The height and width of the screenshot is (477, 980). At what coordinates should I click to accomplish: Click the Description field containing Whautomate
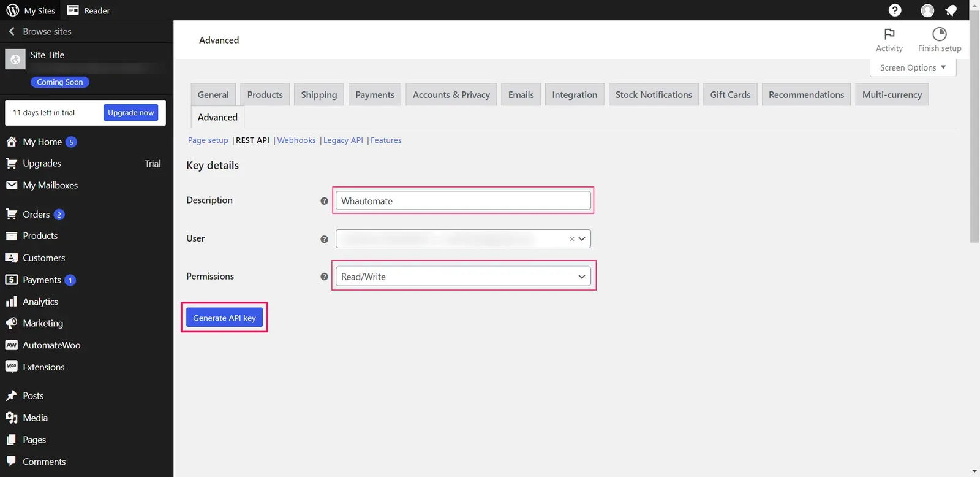point(463,201)
